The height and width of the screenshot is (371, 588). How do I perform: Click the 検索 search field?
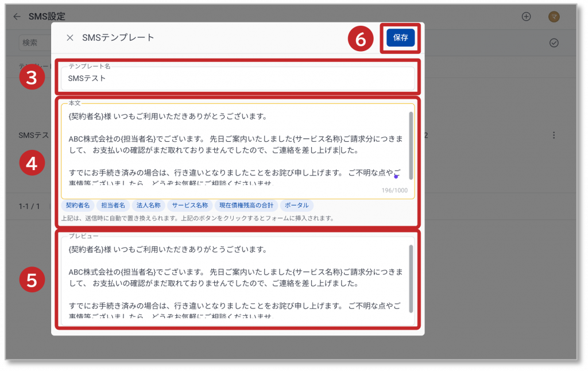tap(33, 42)
